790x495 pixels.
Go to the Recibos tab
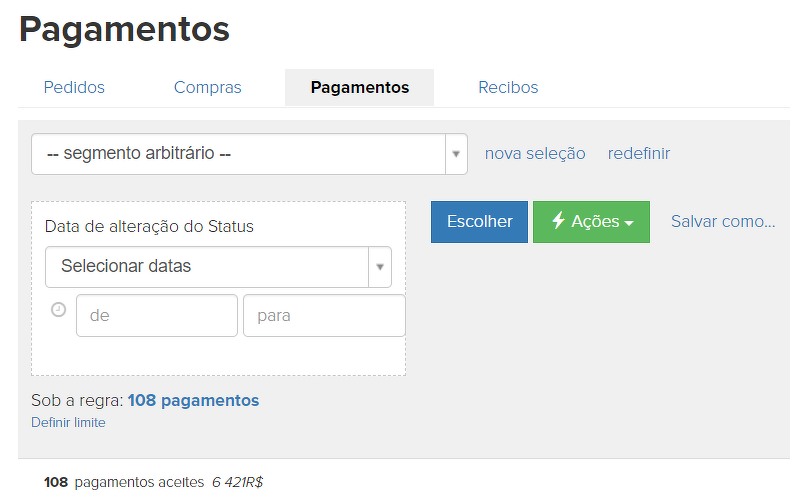(508, 87)
